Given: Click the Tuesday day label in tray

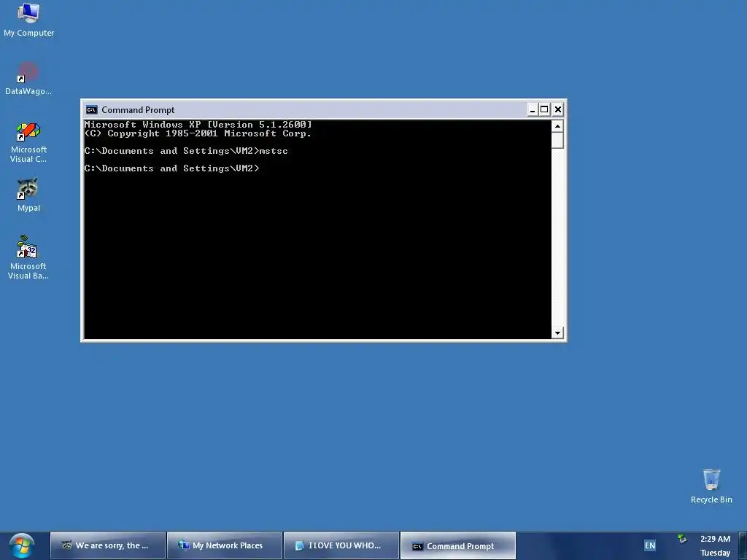Looking at the screenshot, I should (x=715, y=553).
